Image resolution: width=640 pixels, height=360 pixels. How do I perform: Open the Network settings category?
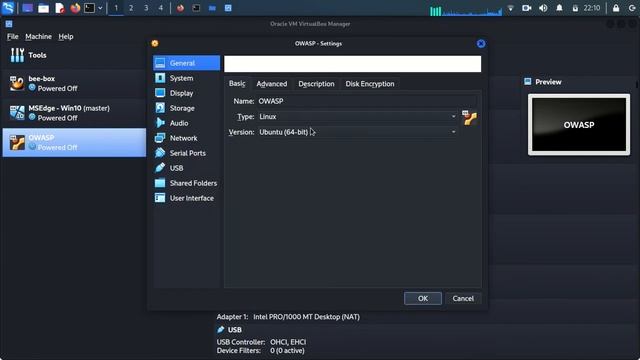click(187, 138)
